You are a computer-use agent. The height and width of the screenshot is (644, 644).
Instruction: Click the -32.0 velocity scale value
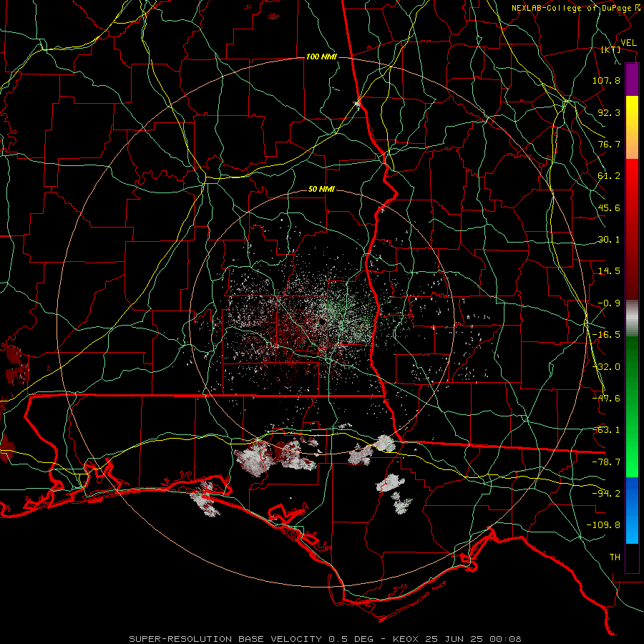pos(606,367)
